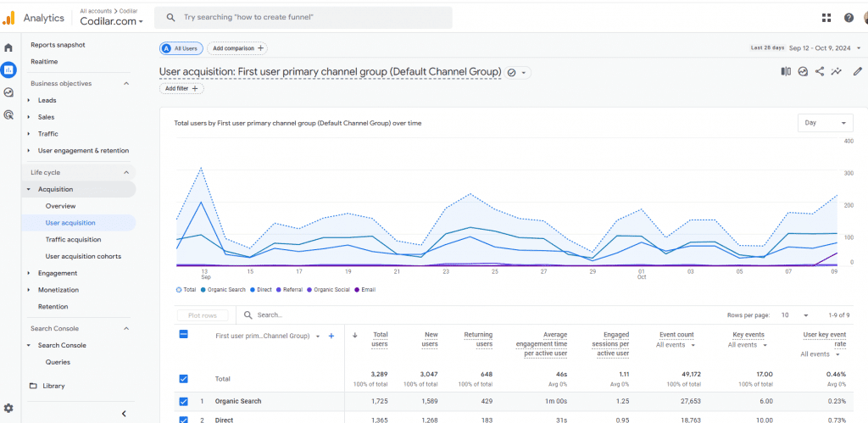Viewport: 868px width, 423px height.
Task: Open the Insights sparkline icon
Action: coord(837,71)
